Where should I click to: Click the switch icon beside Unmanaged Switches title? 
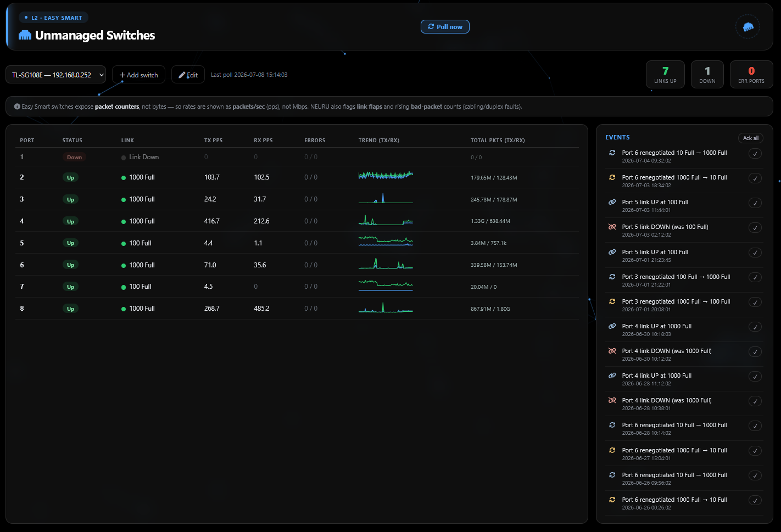[x=25, y=35]
